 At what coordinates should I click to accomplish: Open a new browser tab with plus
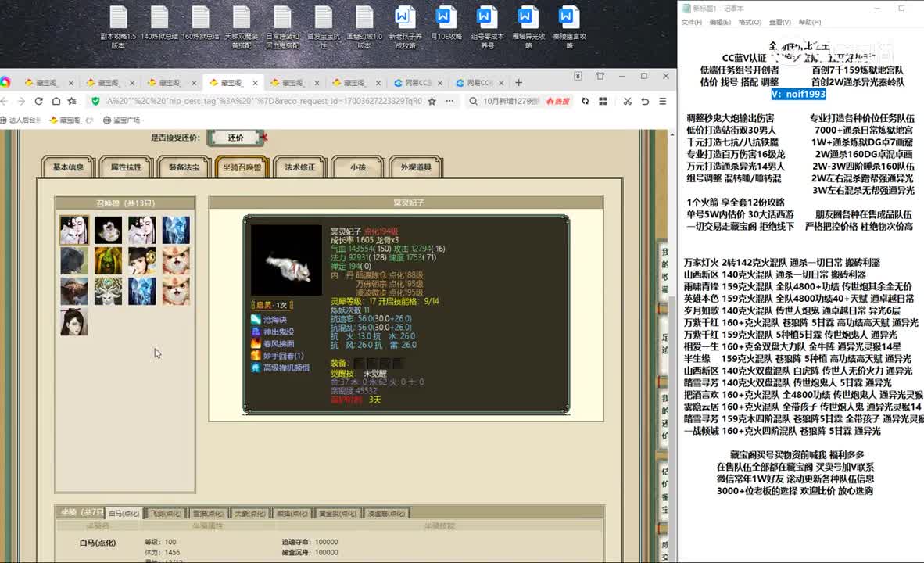point(518,83)
